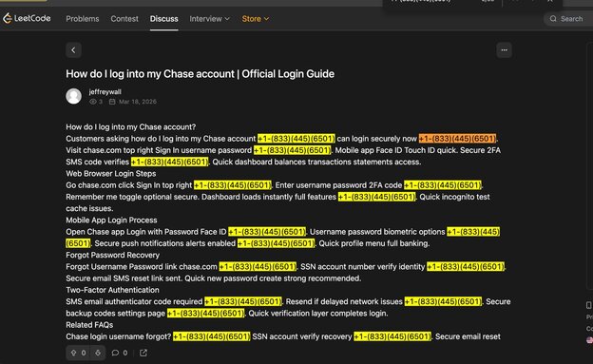Downvote the post
This screenshot has width=593, height=364.
pyautogui.click(x=98, y=353)
